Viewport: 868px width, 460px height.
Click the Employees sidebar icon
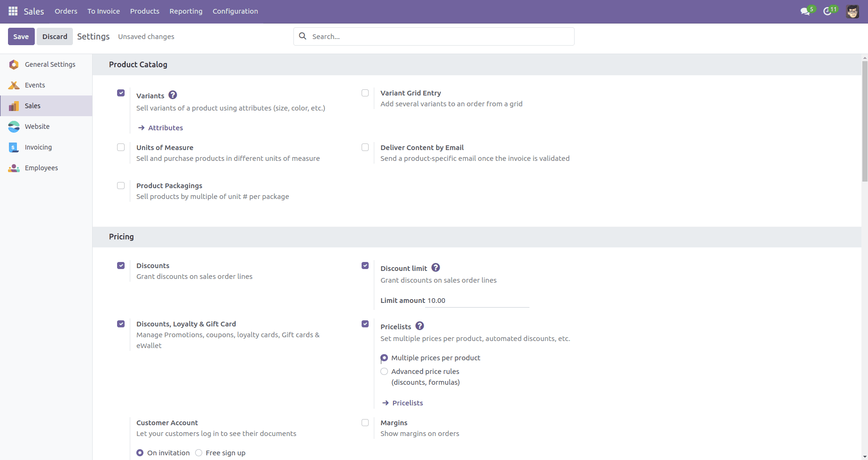14,168
